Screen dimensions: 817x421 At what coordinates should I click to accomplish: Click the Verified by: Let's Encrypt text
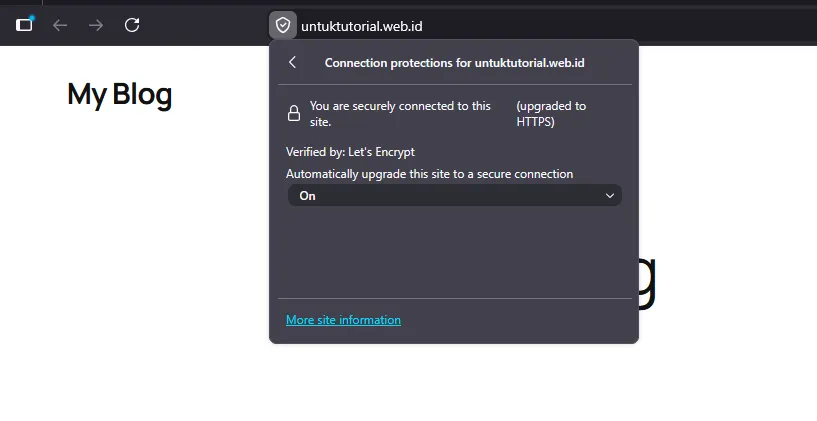350,152
